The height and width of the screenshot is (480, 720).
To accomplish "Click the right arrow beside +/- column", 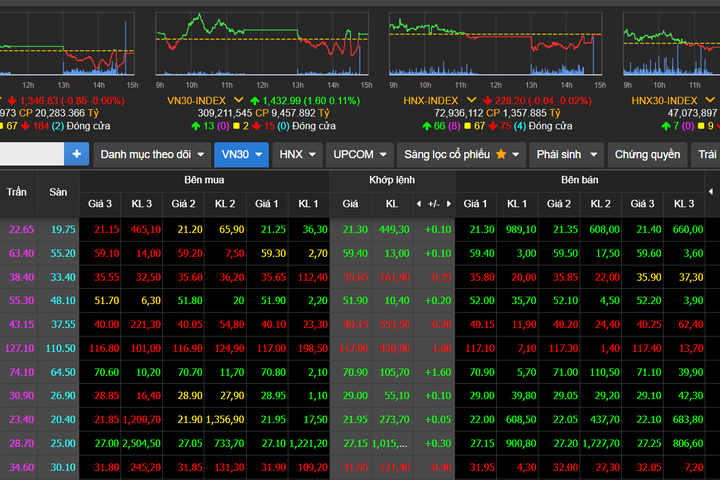I will (449, 203).
